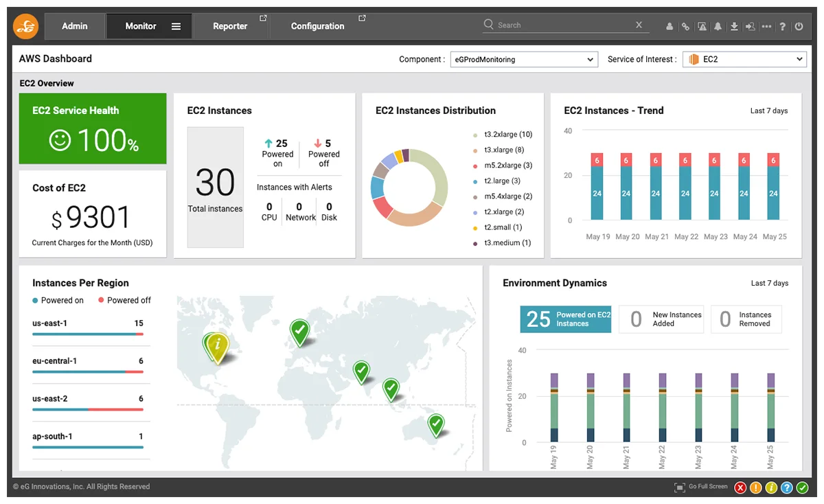Click the green map pin over India
The height and width of the screenshot is (504, 824).
[361, 371]
